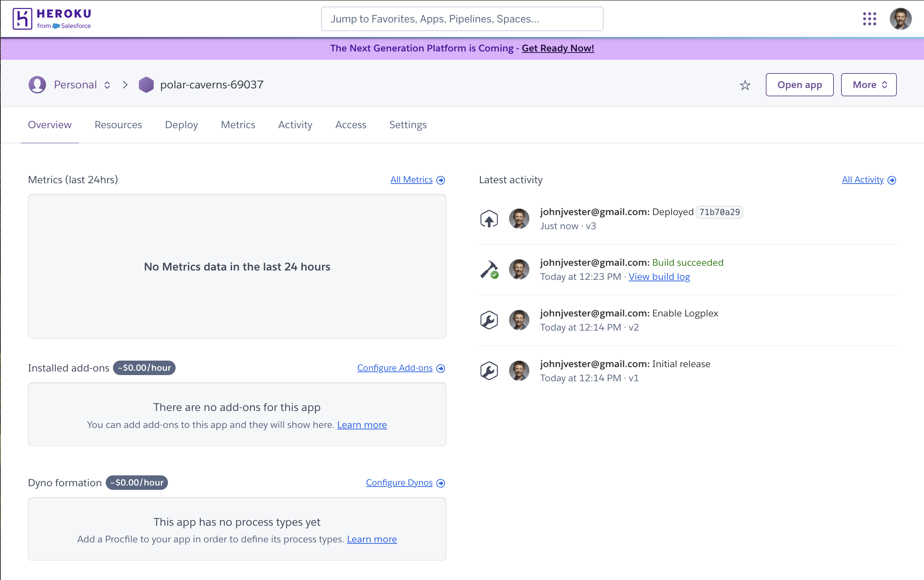Favorite the app with the star icon
This screenshot has width=924, height=580.
click(x=744, y=85)
